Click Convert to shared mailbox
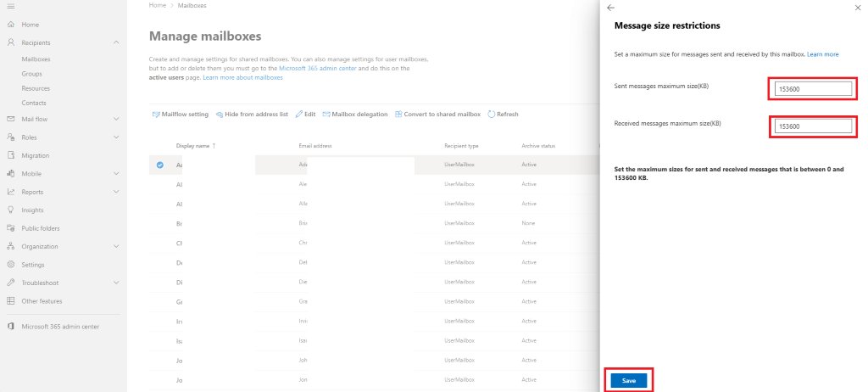The image size is (868, 392). click(438, 115)
